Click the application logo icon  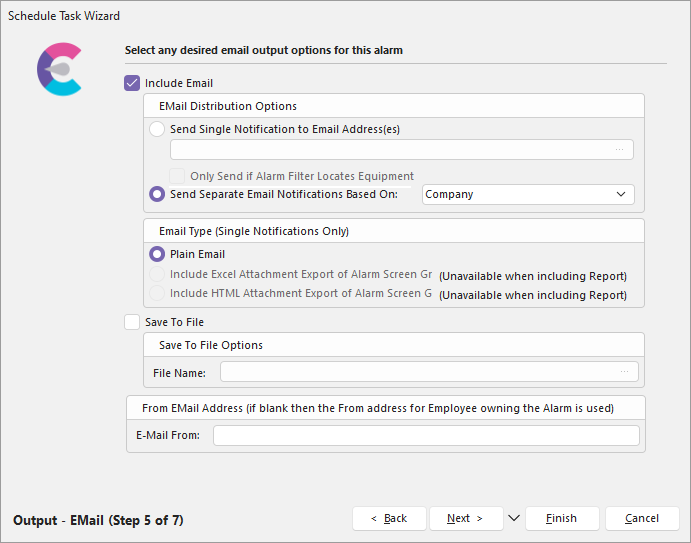pos(59,69)
